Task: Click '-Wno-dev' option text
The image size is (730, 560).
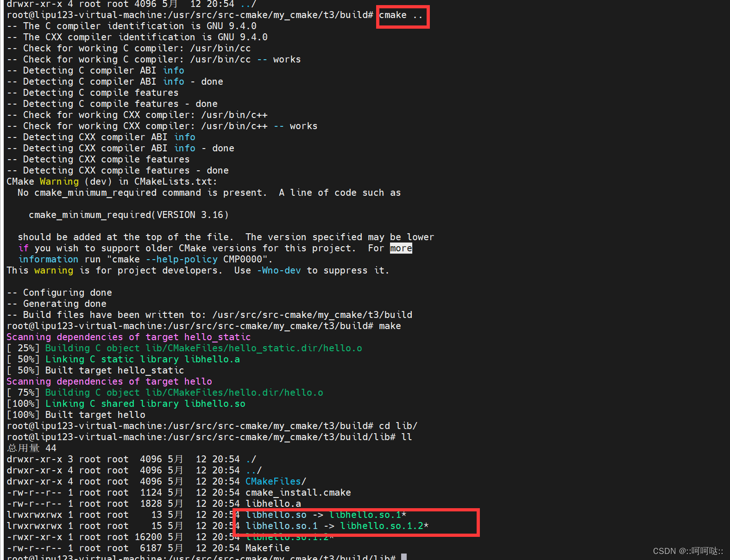Action: (279, 270)
